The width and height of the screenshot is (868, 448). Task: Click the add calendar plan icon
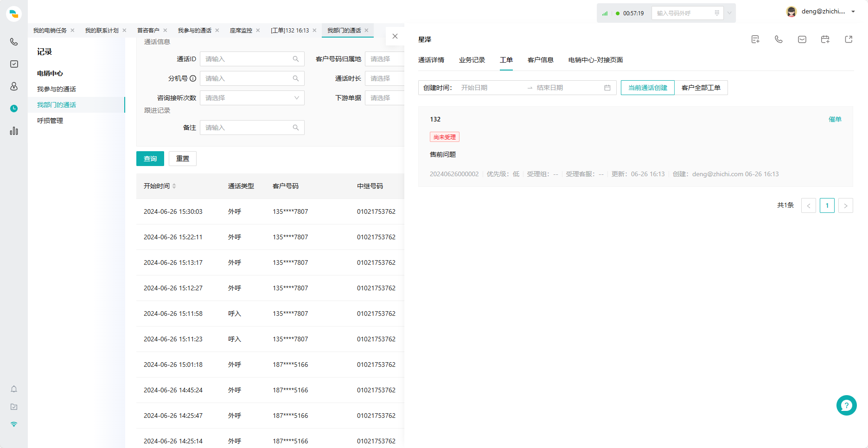pyautogui.click(x=825, y=39)
